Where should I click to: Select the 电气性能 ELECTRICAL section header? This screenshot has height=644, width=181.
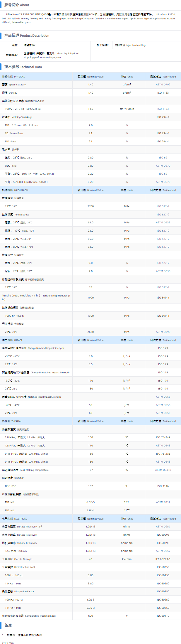click(x=14, y=519)
